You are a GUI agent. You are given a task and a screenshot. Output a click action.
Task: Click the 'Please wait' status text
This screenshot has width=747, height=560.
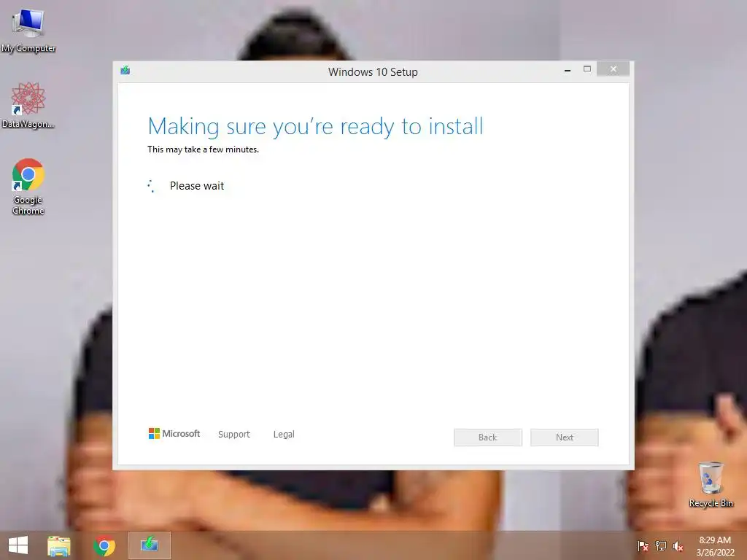[197, 186]
